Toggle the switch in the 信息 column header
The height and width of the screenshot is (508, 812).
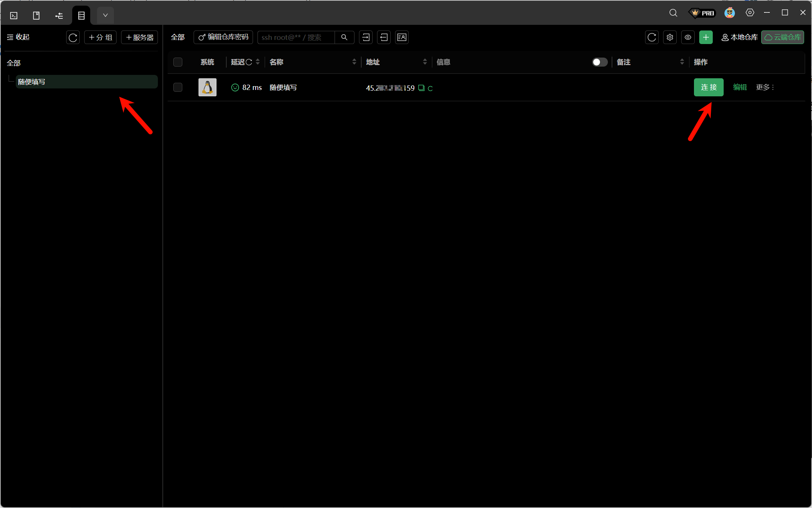coord(600,62)
